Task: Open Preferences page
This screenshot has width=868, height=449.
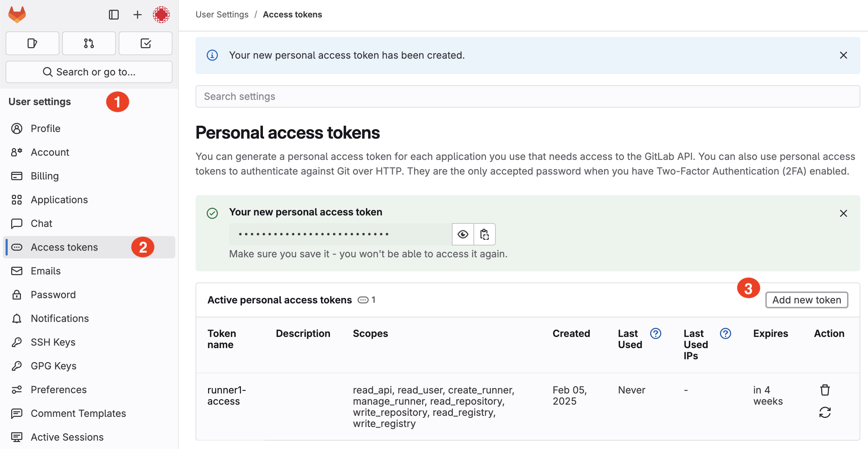Action: pos(89,390)
